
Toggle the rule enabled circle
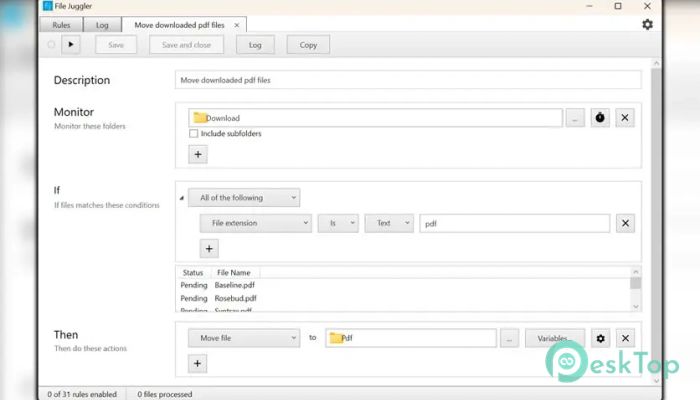pos(51,45)
